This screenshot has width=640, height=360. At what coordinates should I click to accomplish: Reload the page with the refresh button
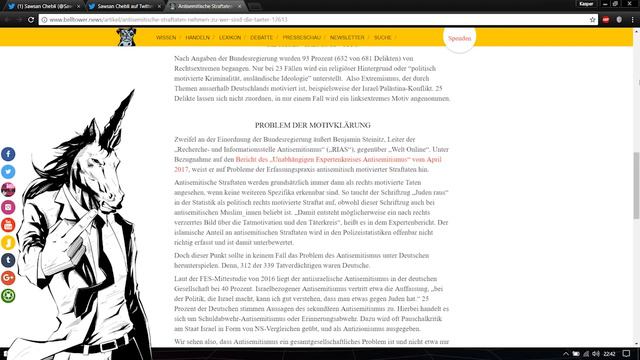(x=31, y=19)
